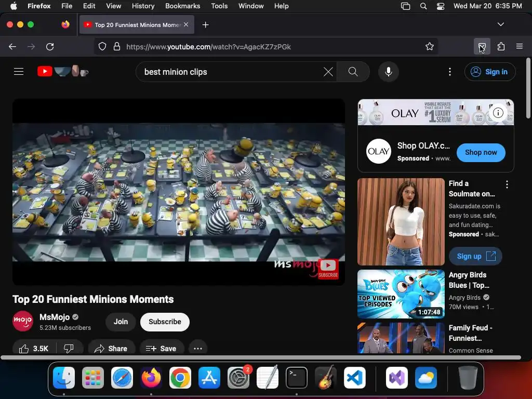Close the Top 20 Funniest Minions tab

(186, 24)
